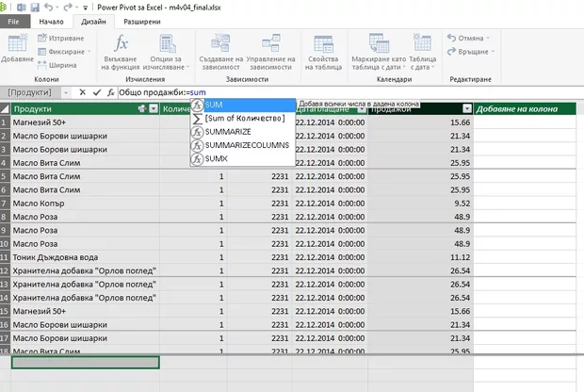Choose SUMX function suggestion
Image resolution: width=584 pixels, height=392 pixels.
[217, 158]
